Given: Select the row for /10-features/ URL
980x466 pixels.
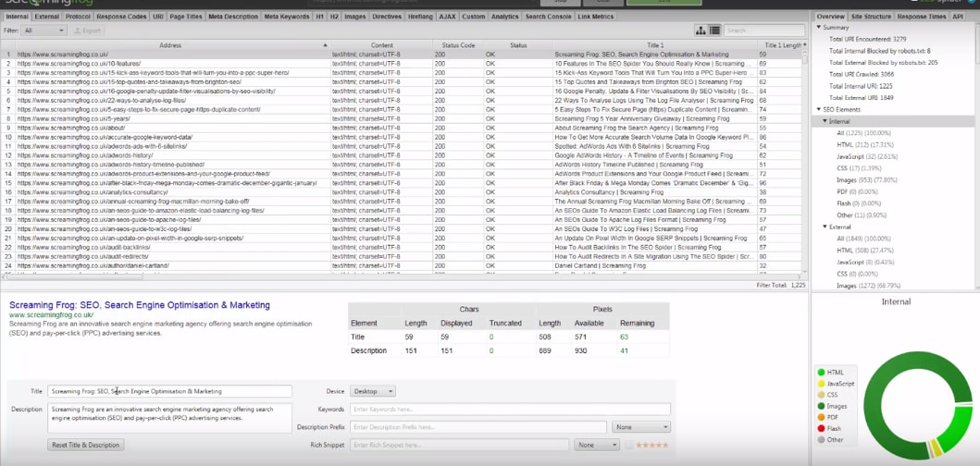Looking at the screenshot, I should 401,64.
